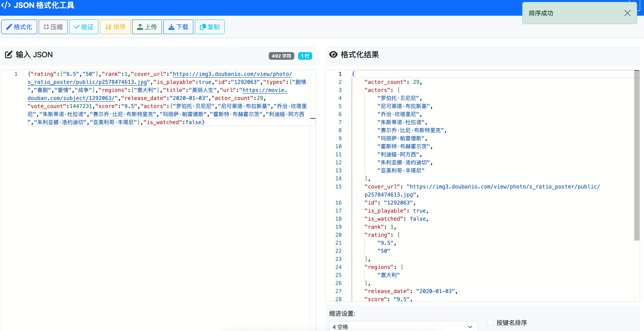
Task: Expand the indent setting chevron arrow
Action: 470,327
